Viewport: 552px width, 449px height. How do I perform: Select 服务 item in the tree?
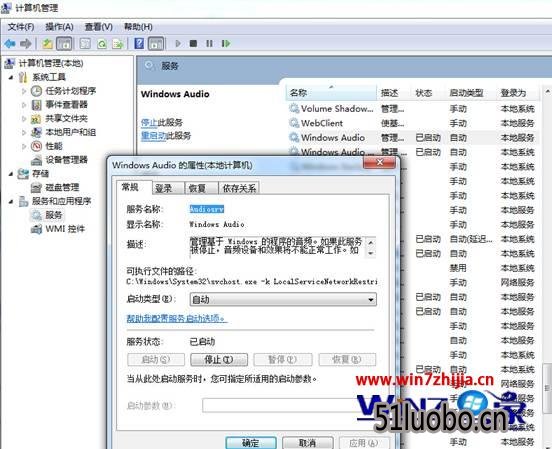click(54, 215)
